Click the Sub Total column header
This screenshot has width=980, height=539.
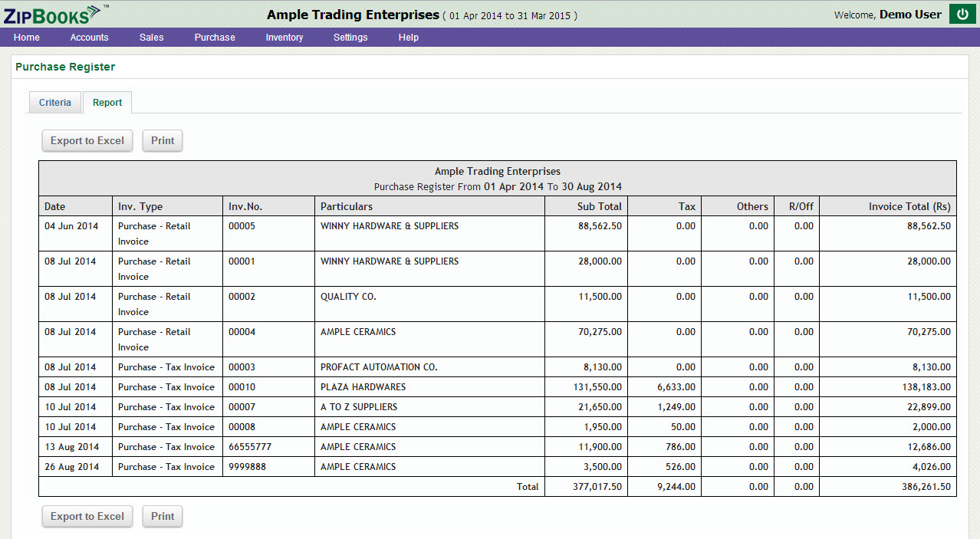(600, 206)
